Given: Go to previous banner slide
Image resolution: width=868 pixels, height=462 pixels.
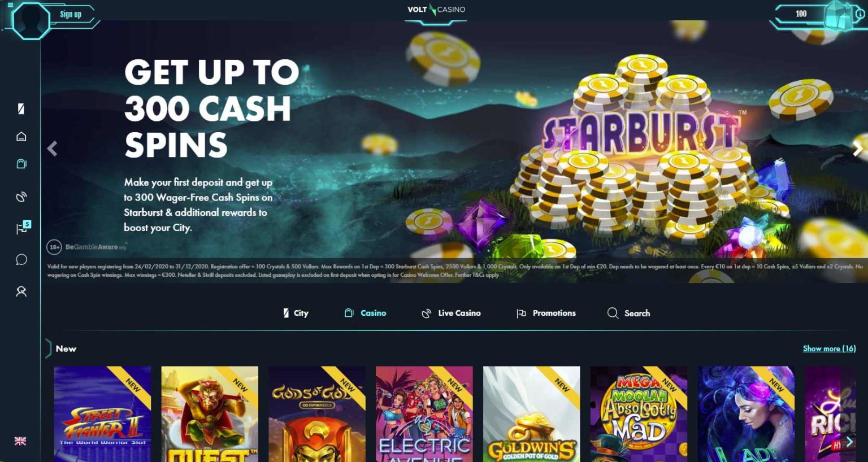Looking at the screenshot, I should (x=52, y=149).
